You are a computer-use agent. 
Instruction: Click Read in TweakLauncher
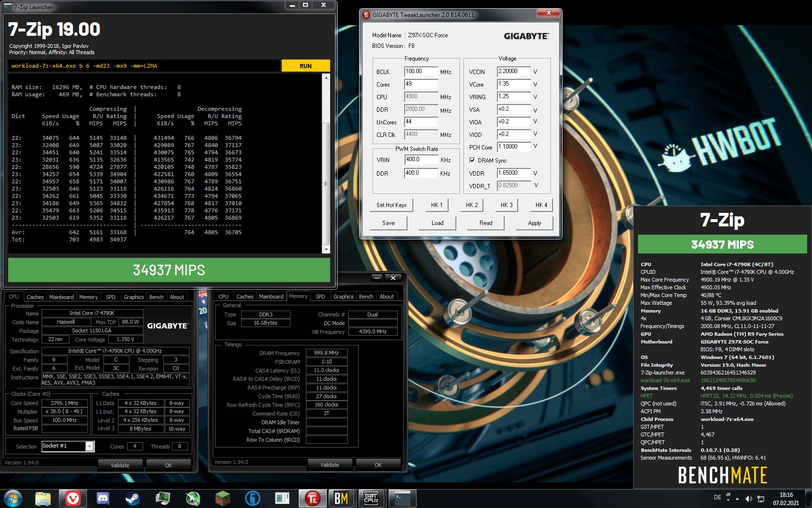[486, 223]
